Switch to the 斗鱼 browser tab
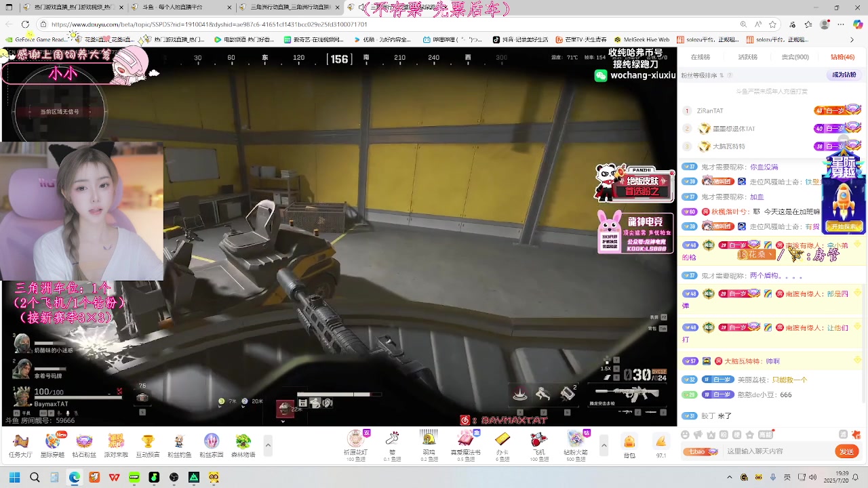The width and height of the screenshot is (868, 488). 182,7
